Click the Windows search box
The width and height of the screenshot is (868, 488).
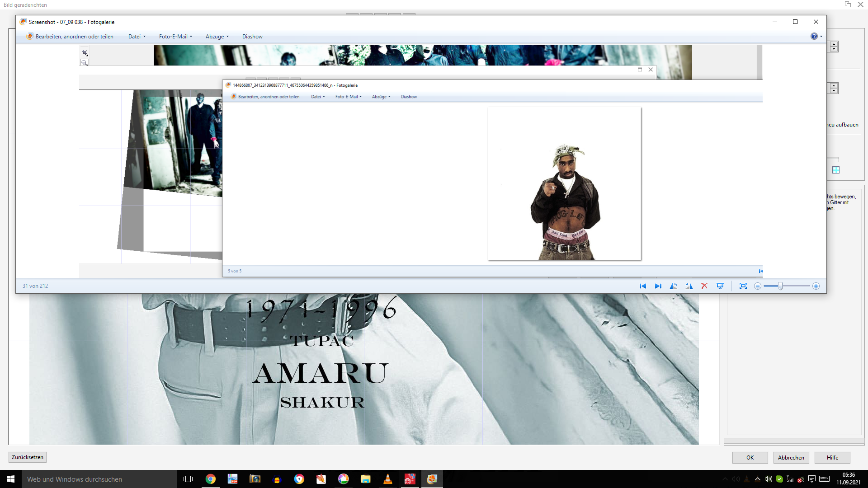pos(99,479)
